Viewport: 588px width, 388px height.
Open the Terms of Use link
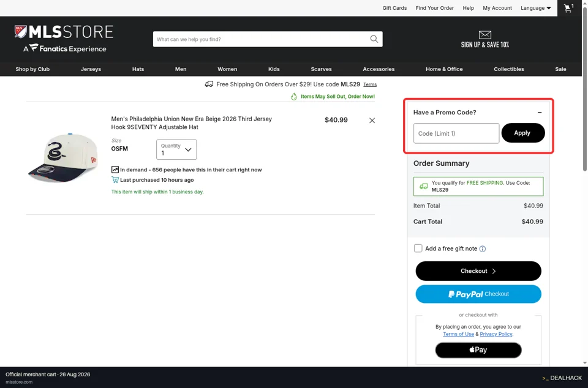[458, 334]
